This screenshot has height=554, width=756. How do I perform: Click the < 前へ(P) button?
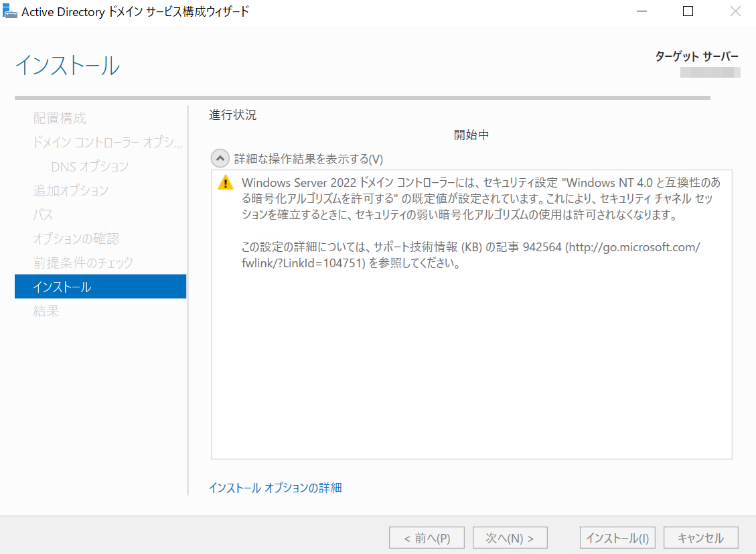click(x=427, y=538)
